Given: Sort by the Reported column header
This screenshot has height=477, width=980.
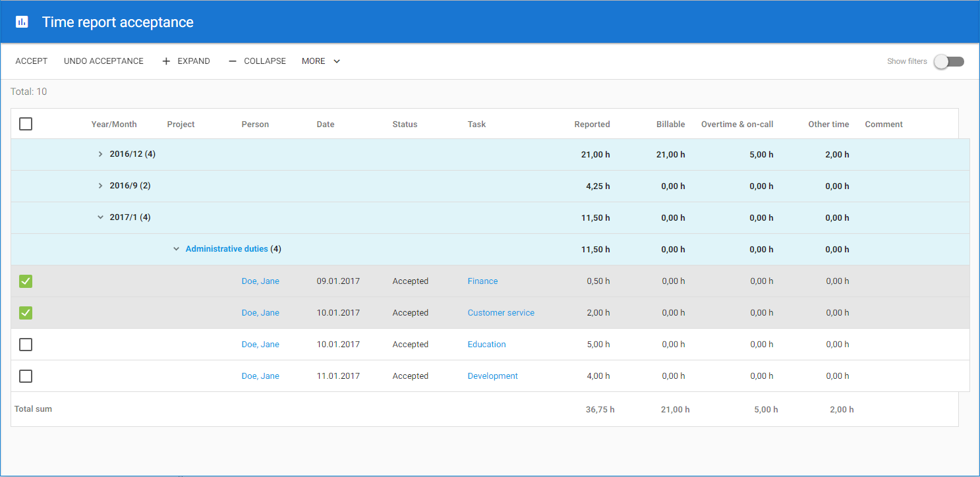Looking at the screenshot, I should click(592, 125).
